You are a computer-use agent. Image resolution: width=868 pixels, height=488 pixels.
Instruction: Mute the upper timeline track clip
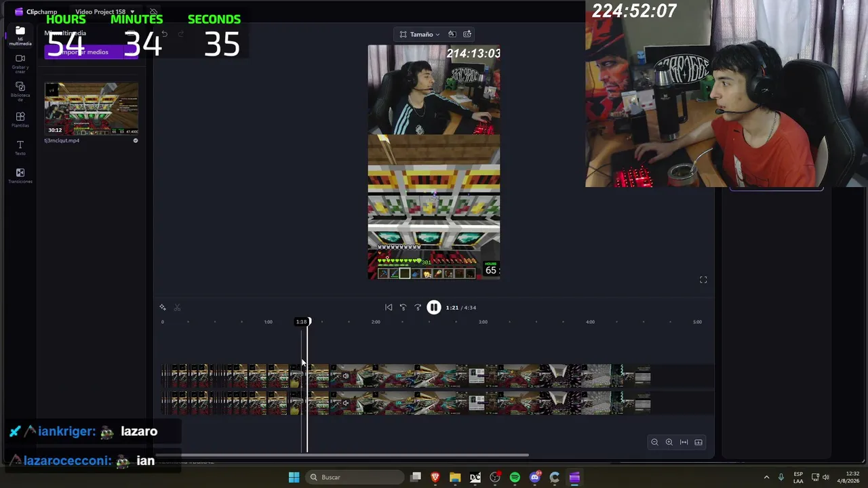click(345, 376)
